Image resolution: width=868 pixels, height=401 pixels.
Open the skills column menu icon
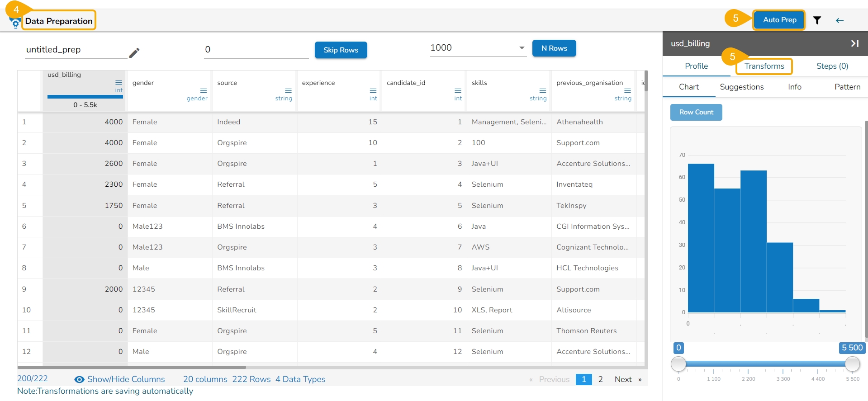(543, 90)
